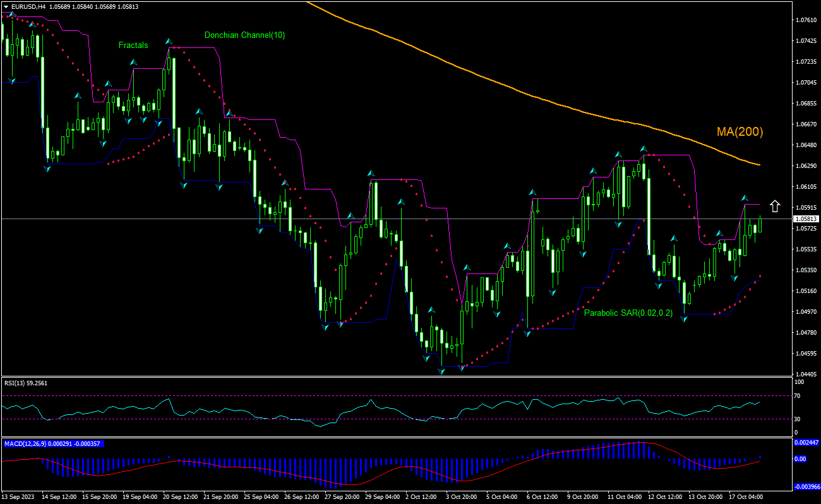
Task: Click the up fractal above the 12 Oct peak
Action: tap(644, 149)
